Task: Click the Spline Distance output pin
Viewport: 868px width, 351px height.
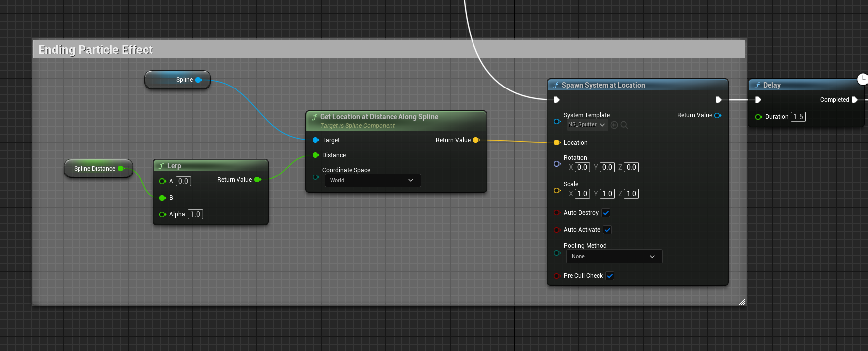Action: click(121, 169)
